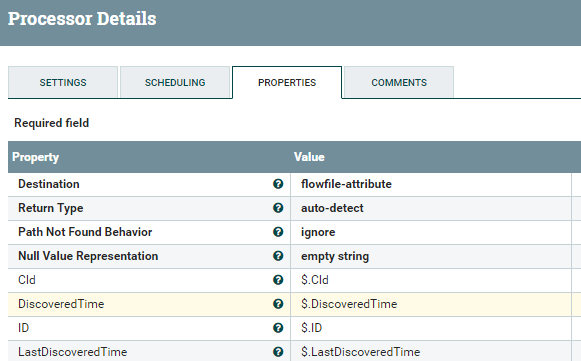Click the flowfile-attribute value cell

click(x=431, y=184)
